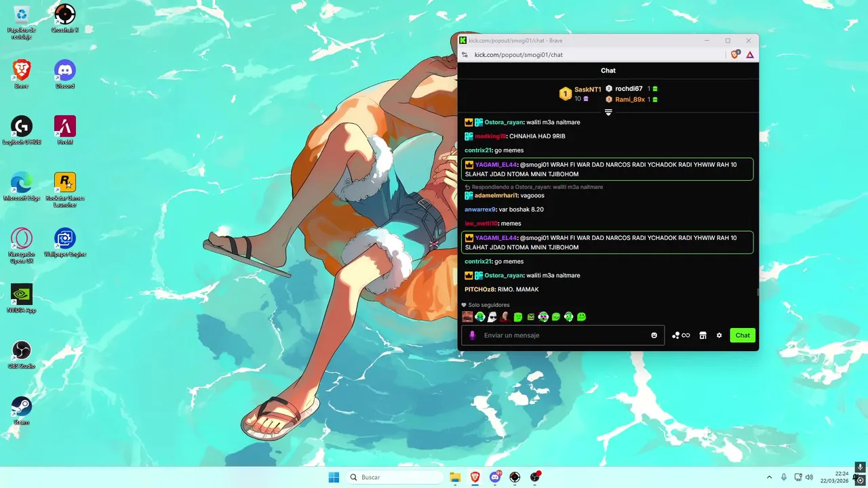
Task: Open rochdi67 on the leaderboard
Action: click(629, 89)
